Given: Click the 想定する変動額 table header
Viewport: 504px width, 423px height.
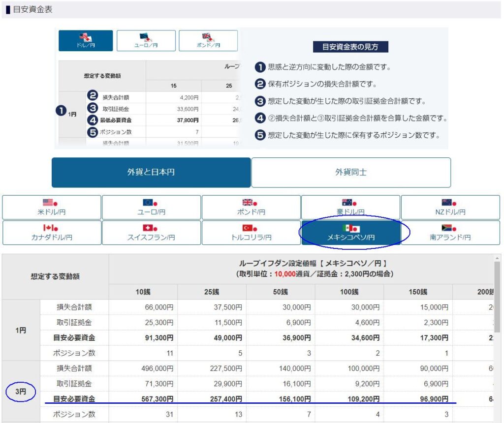Looking at the screenshot, I should click(55, 276).
